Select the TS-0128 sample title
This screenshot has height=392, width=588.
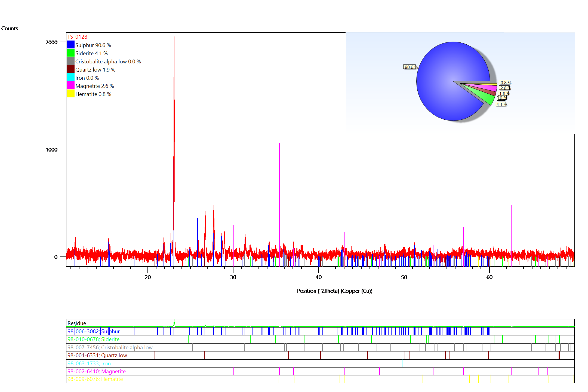point(77,37)
